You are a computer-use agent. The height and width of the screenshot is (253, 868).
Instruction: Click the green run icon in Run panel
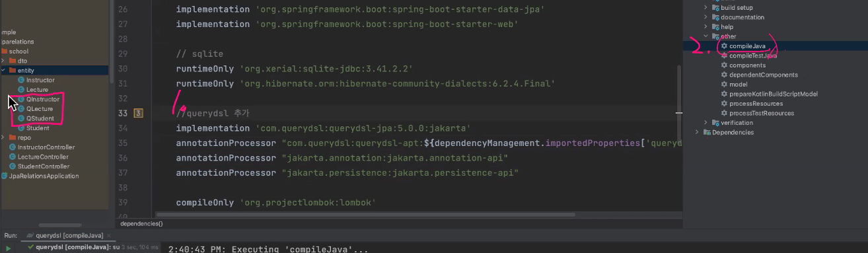pyautogui.click(x=8, y=248)
